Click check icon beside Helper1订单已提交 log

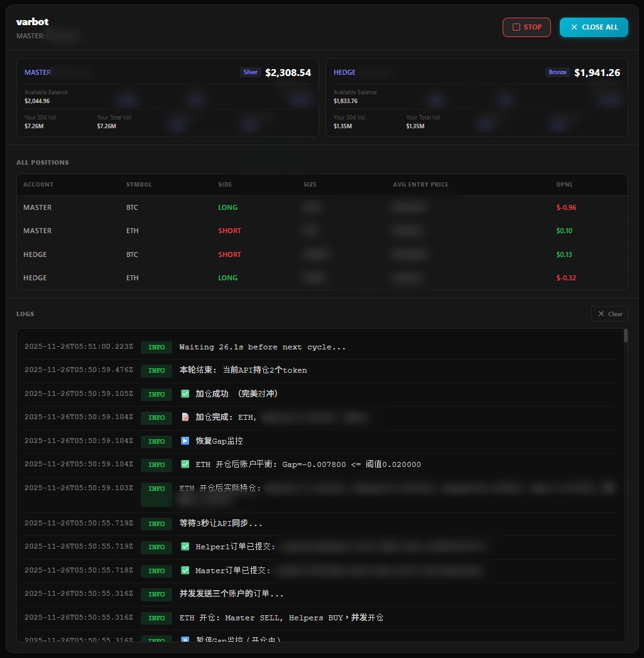(185, 546)
